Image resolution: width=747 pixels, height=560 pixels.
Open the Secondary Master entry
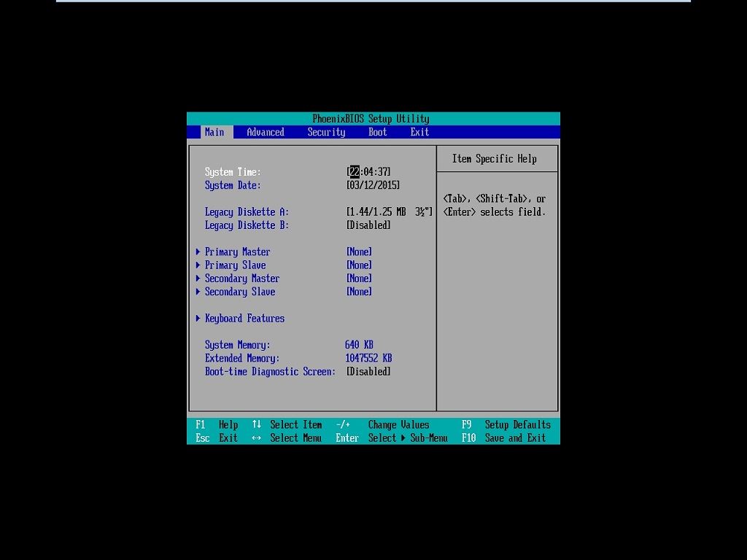click(x=242, y=279)
